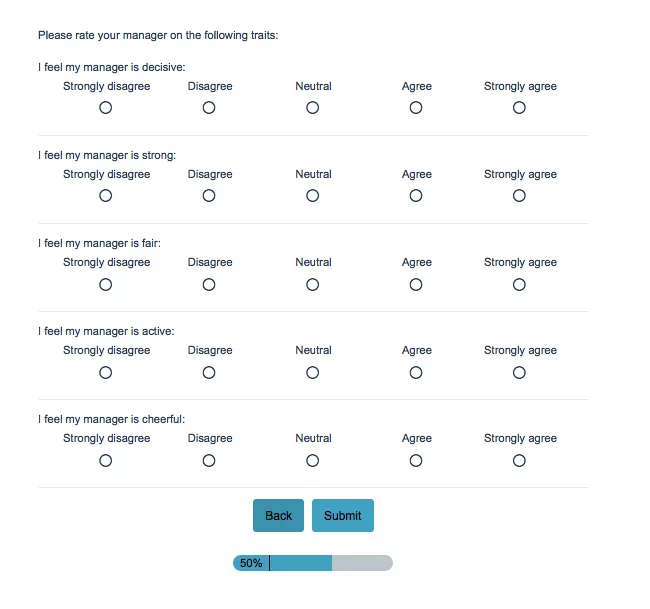
Task: Choose Neutral for manager is strong
Action: [x=313, y=196]
